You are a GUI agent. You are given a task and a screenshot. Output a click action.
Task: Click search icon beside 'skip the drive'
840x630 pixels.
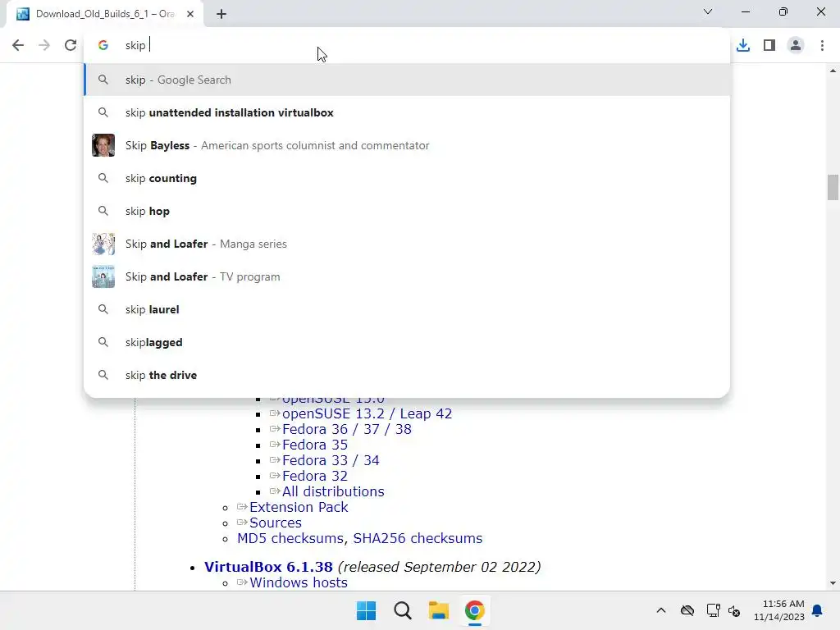pos(103,374)
